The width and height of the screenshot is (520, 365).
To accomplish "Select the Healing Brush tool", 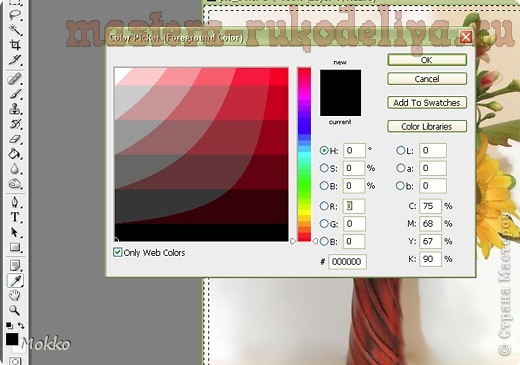I will click(15, 79).
